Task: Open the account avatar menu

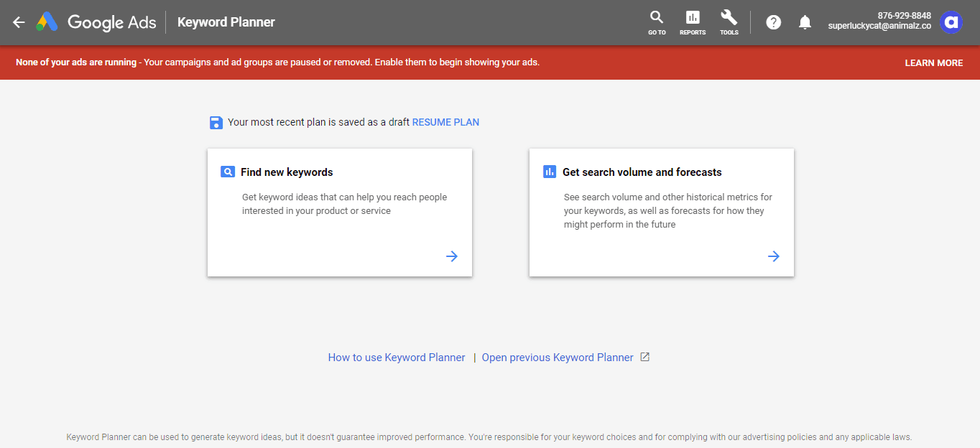Action: [x=951, y=22]
